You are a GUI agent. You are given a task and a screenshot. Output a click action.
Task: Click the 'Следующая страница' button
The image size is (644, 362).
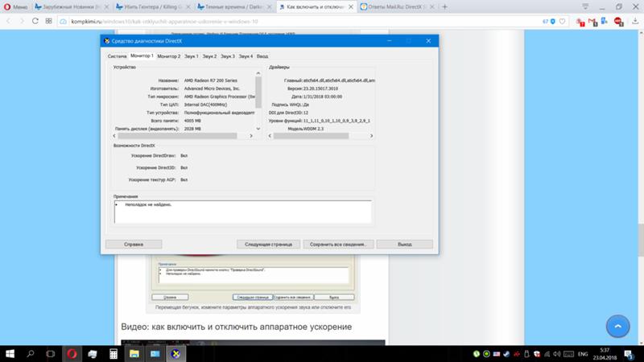[268, 245]
